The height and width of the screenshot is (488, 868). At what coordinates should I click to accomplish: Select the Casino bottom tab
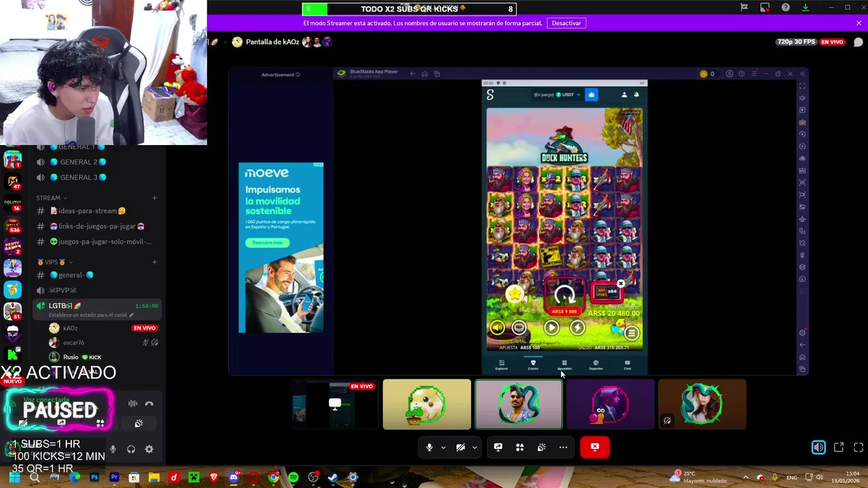[x=533, y=365]
